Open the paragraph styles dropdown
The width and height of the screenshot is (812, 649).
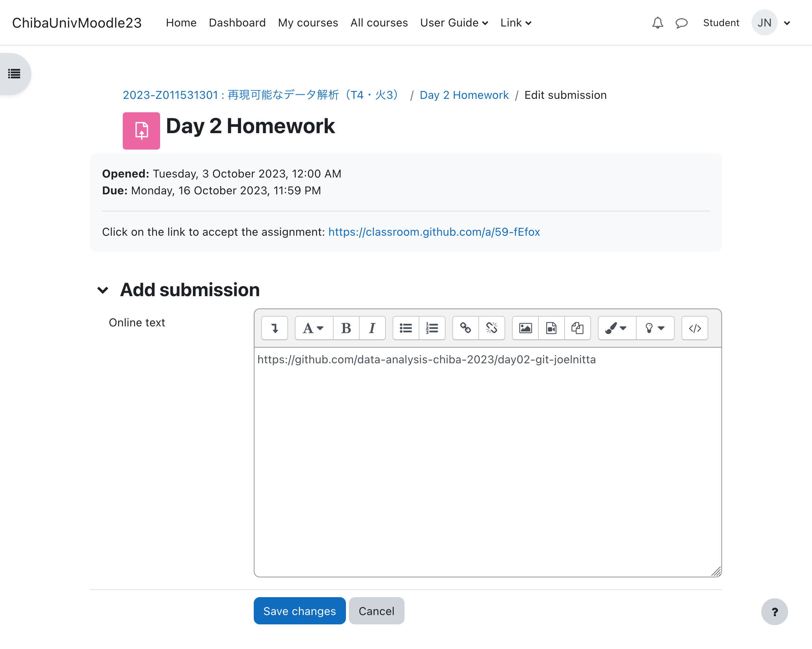coord(313,328)
